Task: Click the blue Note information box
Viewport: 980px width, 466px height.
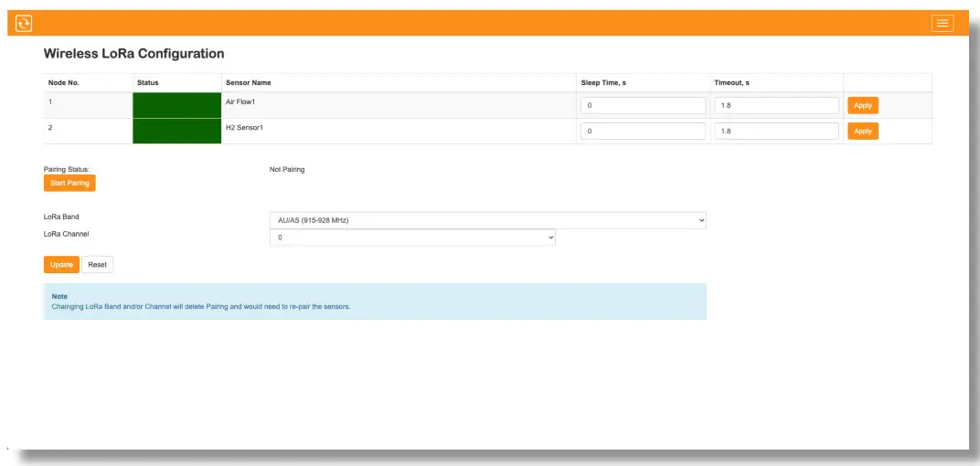Action: point(375,302)
